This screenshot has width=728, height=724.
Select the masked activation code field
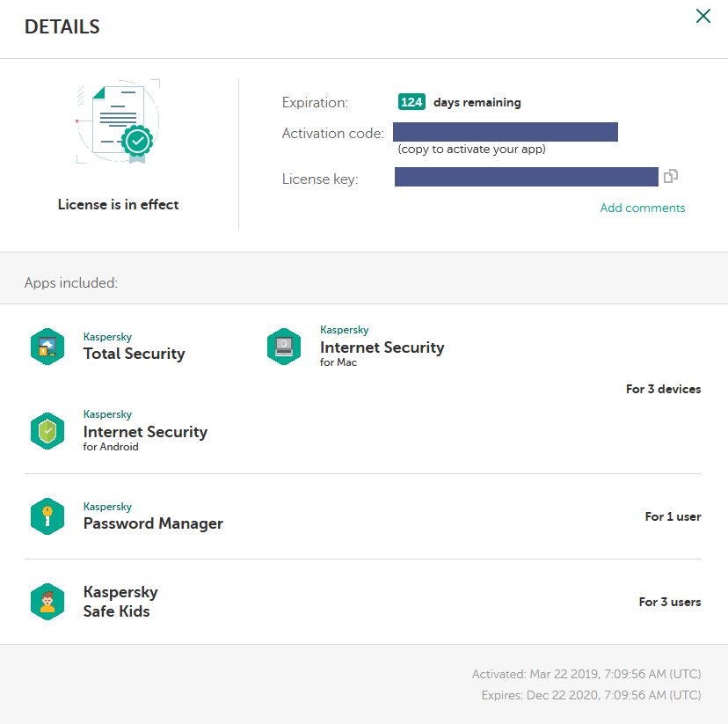(506, 133)
